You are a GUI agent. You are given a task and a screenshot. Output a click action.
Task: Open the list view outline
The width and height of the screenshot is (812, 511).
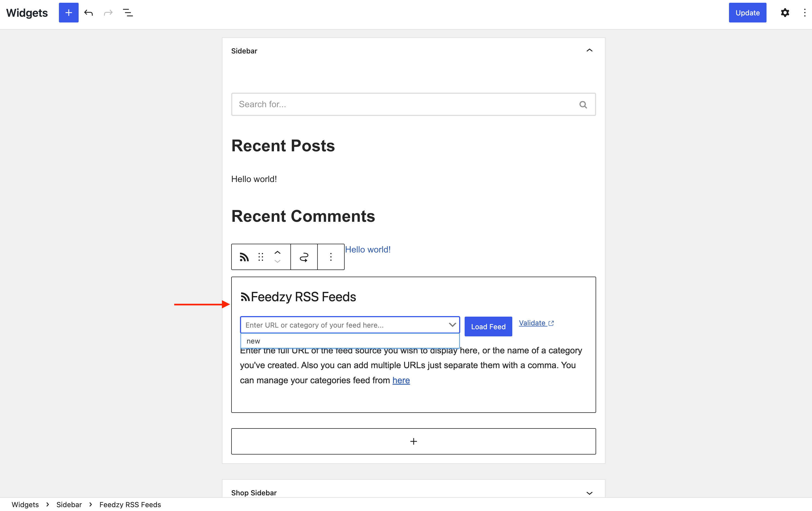(128, 13)
